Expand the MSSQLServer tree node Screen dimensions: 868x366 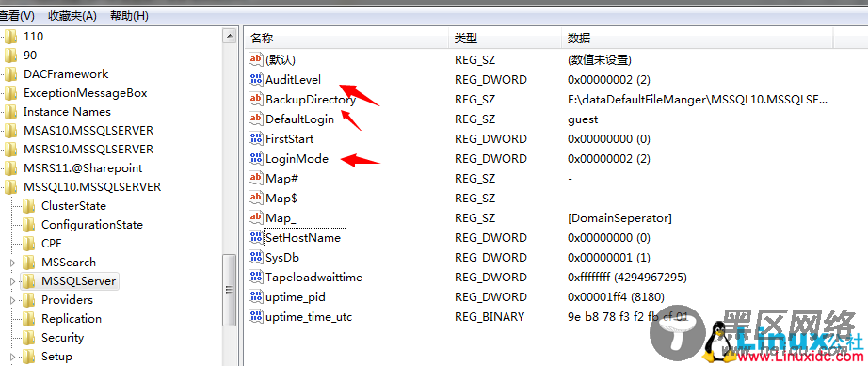pos(13,281)
